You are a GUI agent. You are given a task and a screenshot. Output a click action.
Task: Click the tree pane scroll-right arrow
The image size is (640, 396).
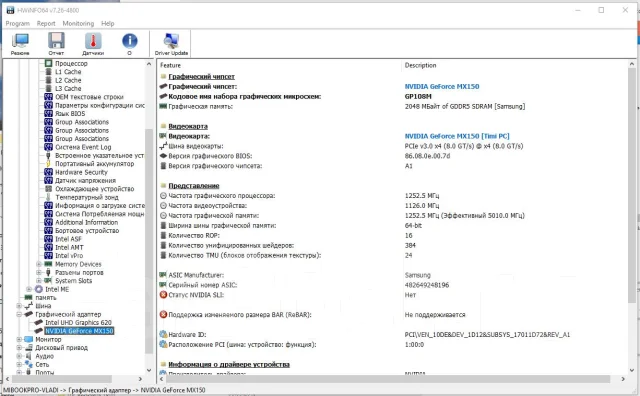point(140,379)
